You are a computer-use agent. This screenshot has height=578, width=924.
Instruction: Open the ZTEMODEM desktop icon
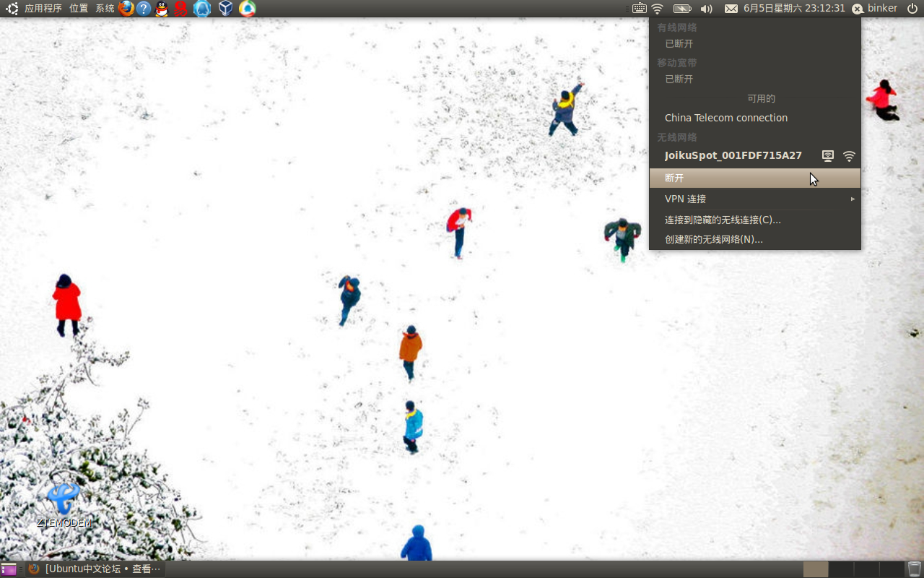tap(64, 505)
